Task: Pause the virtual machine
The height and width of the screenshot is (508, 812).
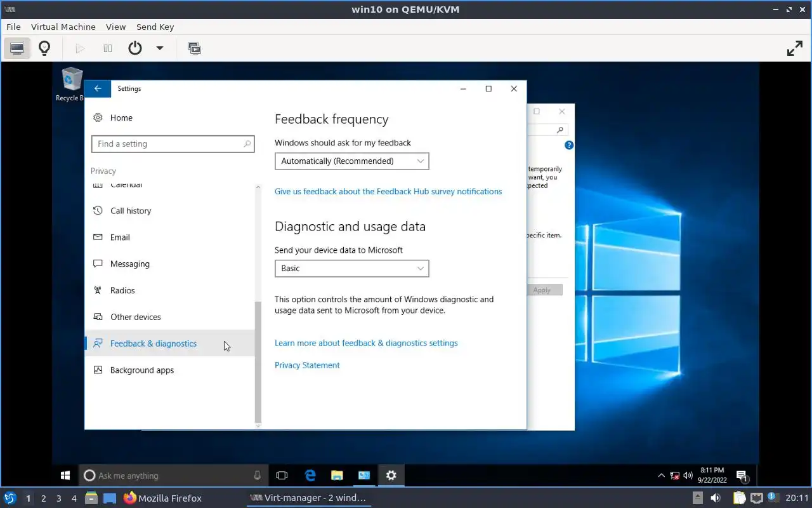Action: [108, 48]
